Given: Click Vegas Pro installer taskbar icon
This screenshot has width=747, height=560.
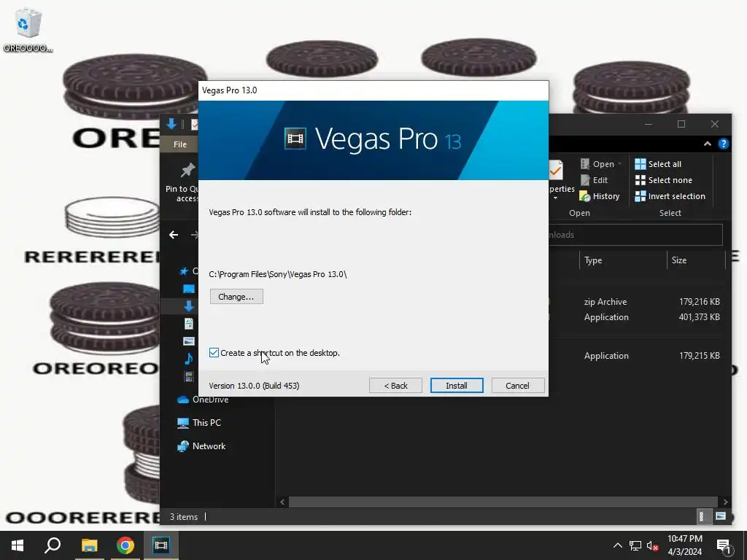Looking at the screenshot, I should point(161,545).
